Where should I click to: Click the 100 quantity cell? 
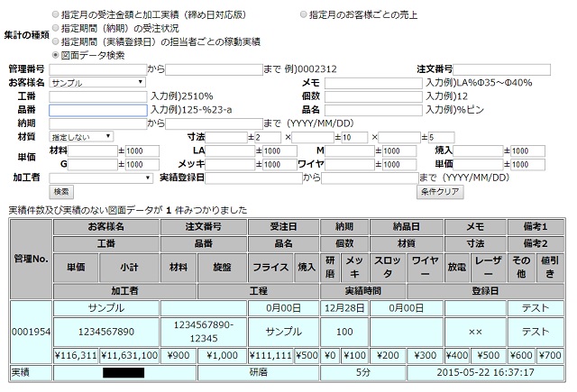click(x=344, y=332)
